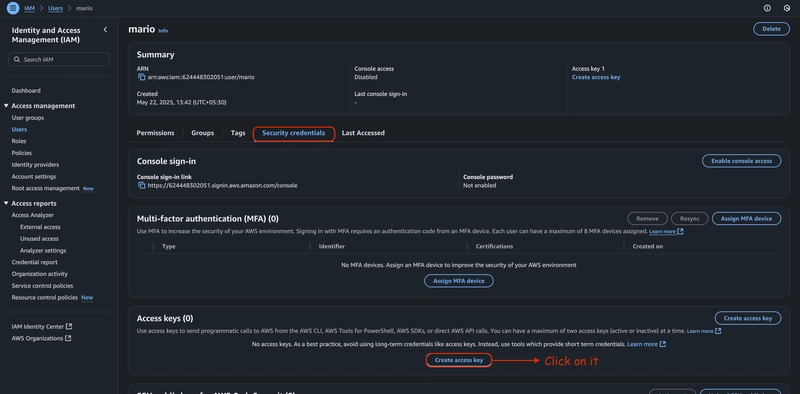
Task: Open Resource control policies in sidebar
Action: click(x=45, y=298)
